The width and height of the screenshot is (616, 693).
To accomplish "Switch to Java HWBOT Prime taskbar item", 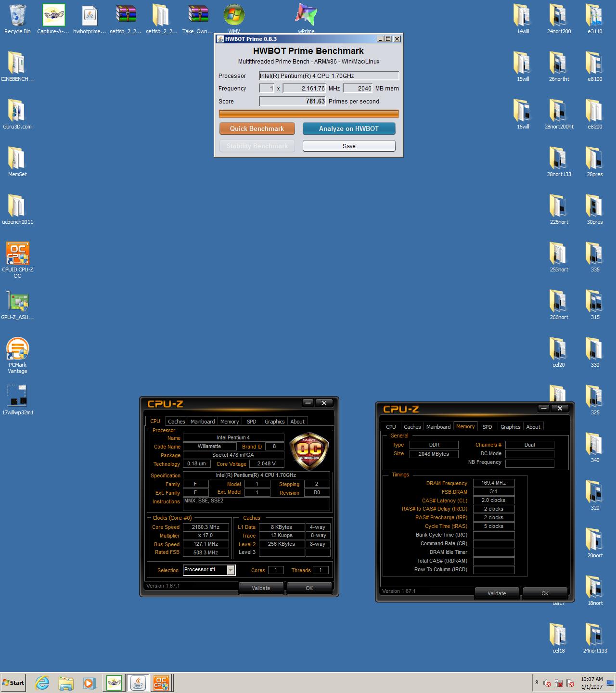I will [138, 682].
